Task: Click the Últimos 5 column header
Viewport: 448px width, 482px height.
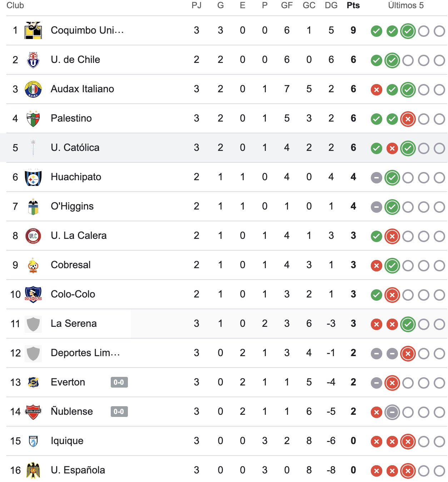Action: [x=406, y=5]
